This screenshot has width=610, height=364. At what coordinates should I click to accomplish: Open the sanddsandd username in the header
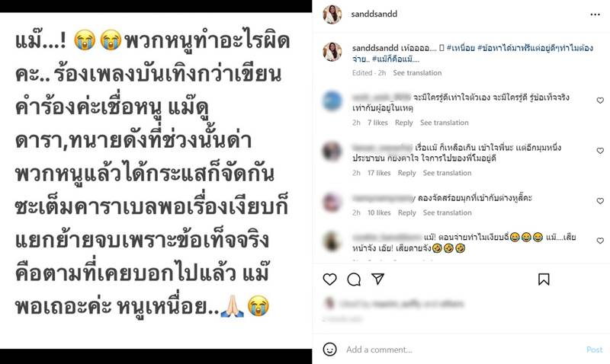pyautogui.click(x=374, y=14)
